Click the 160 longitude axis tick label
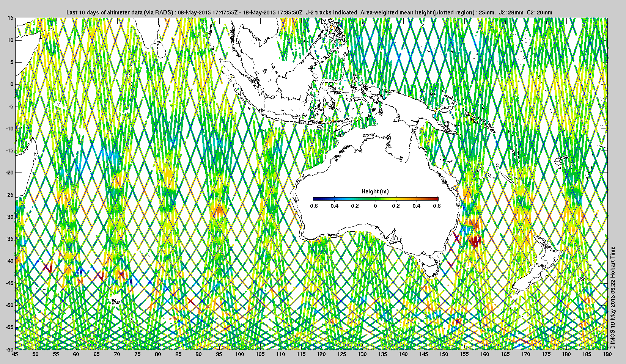 [485, 354]
